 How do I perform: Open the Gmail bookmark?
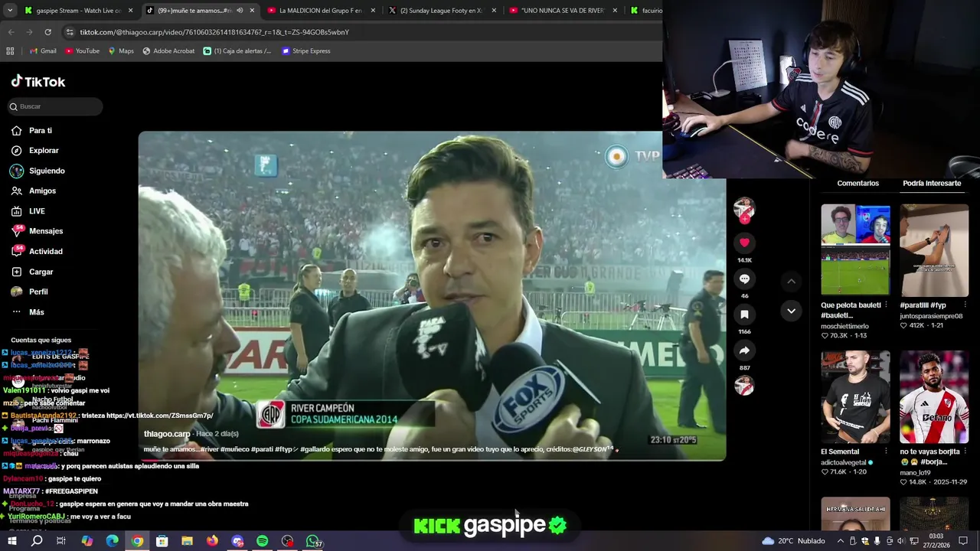(x=43, y=51)
